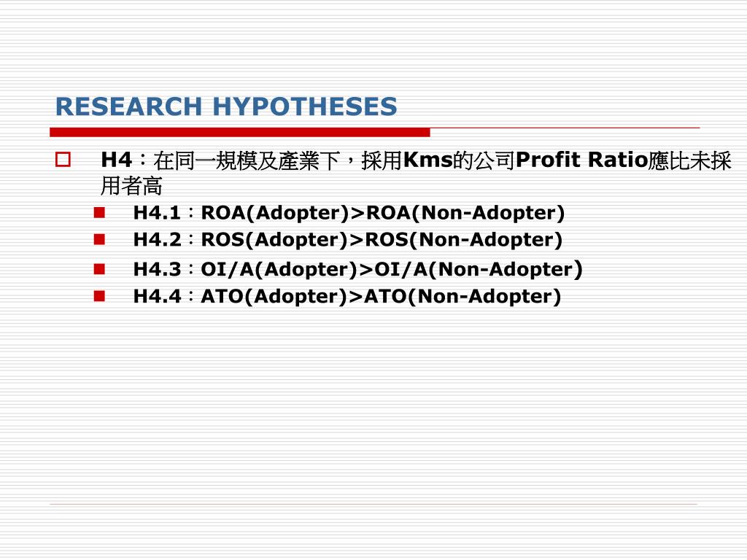Click the H4.1 ROA hypothesis line
Image resolution: width=747 pixels, height=560 pixels.
pos(349,213)
